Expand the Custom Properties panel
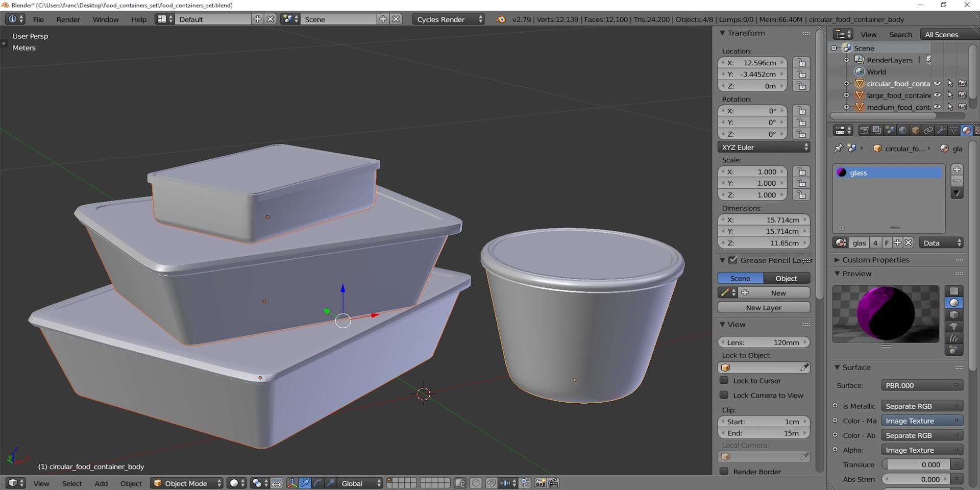The width and height of the screenshot is (980, 490). pos(837,260)
